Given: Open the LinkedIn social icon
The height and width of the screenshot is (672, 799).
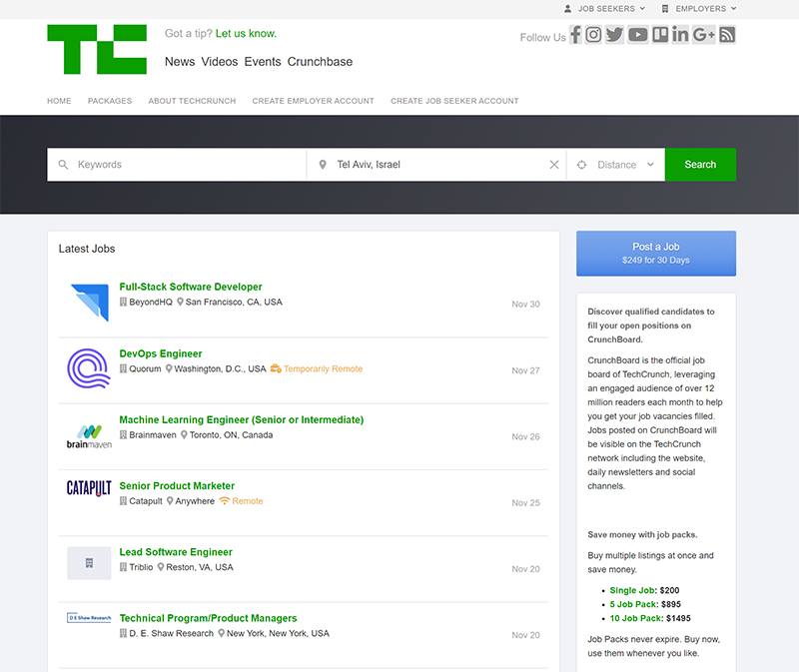Looking at the screenshot, I should 680,35.
